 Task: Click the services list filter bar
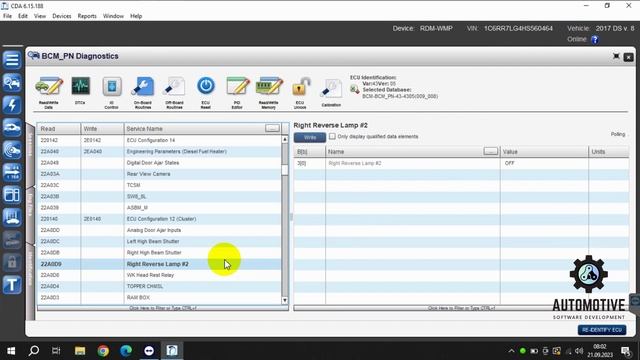163,308
